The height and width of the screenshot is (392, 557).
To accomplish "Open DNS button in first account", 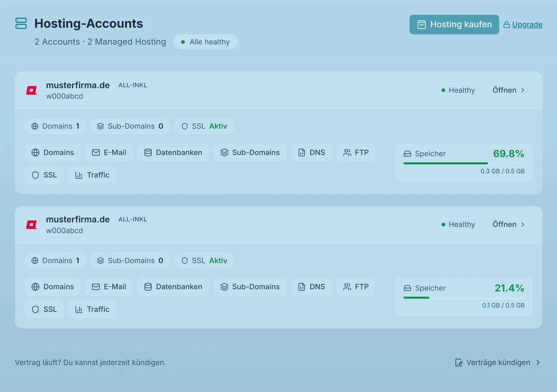I will pos(311,152).
